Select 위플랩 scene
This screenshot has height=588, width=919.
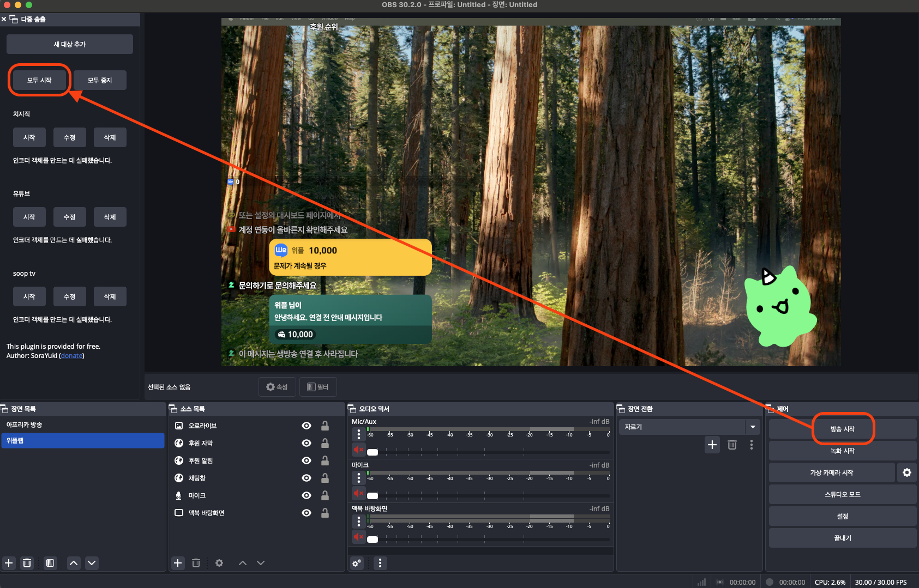pos(83,440)
